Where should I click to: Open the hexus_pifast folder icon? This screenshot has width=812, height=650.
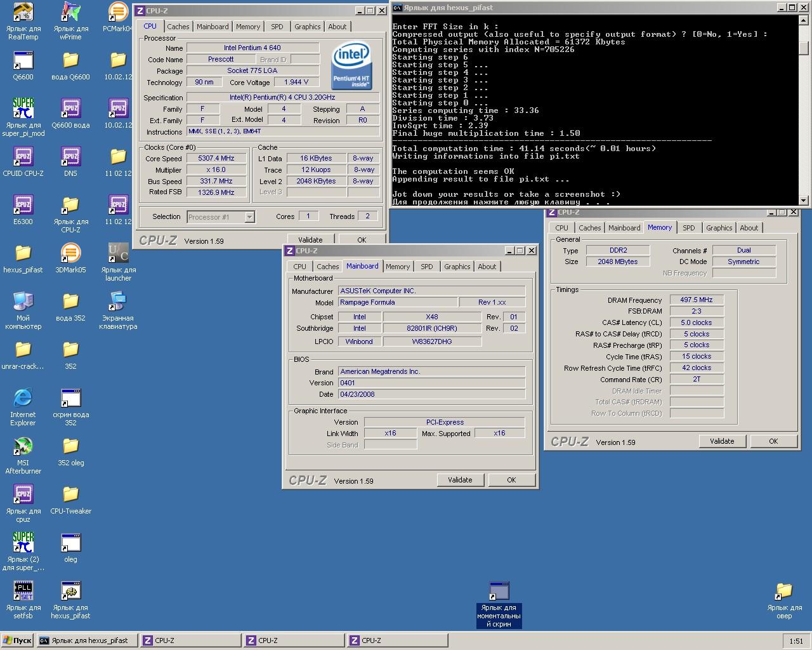point(23,253)
